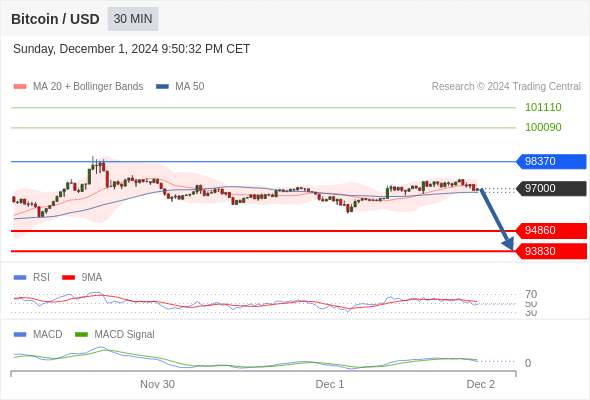This screenshot has height=400, width=590.
Task: Click the MA 50 legend color swatch
Action: coord(162,87)
